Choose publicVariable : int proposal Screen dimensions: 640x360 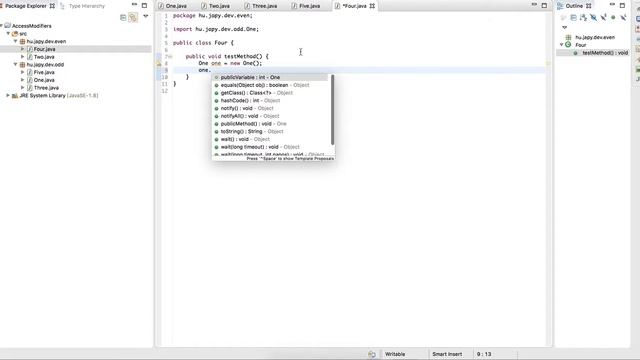(270, 78)
